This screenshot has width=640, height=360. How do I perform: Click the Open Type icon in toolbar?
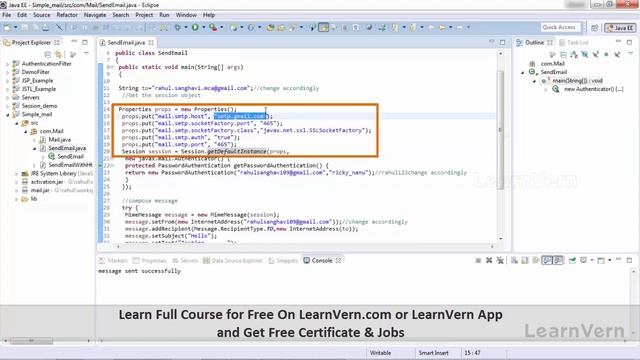point(270,27)
